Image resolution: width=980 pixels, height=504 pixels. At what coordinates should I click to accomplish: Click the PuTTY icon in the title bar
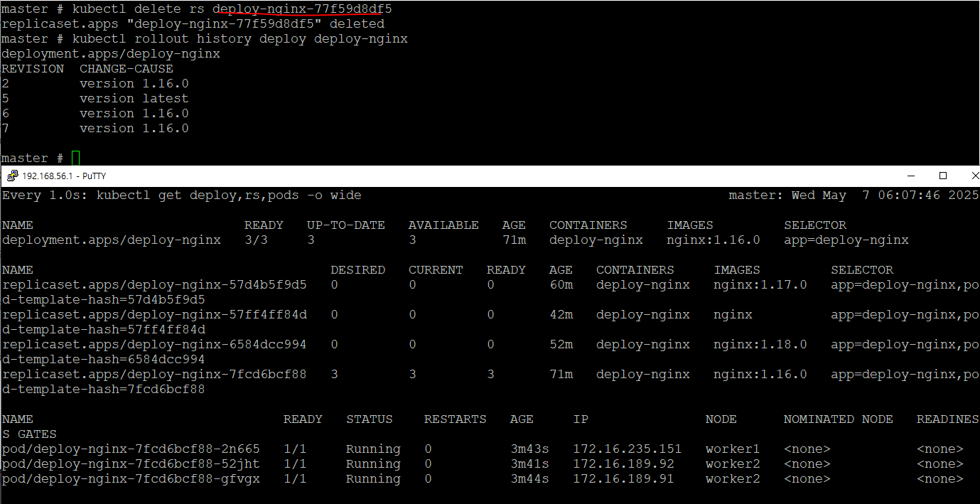pyautogui.click(x=12, y=176)
